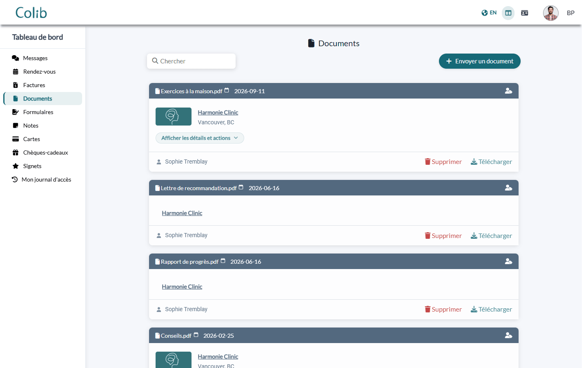Switch language with the EN globe icon
The height and width of the screenshot is (368, 588).
489,13
